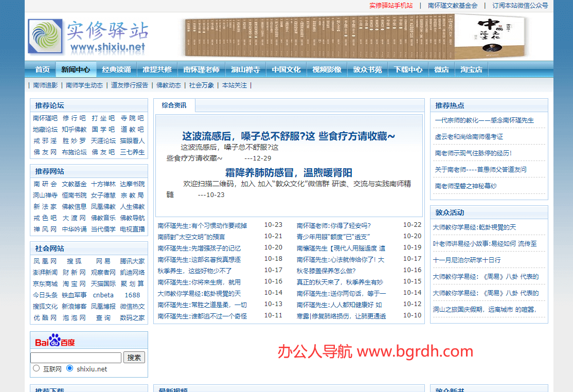Open 南老师涅槃之神秘舞纱 hot article
The height and width of the screenshot is (392, 573).
[465, 186]
